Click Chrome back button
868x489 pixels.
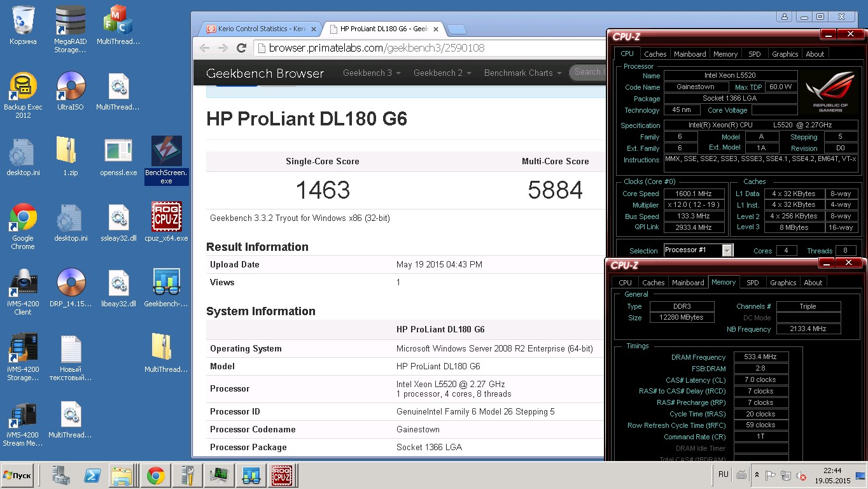(204, 48)
